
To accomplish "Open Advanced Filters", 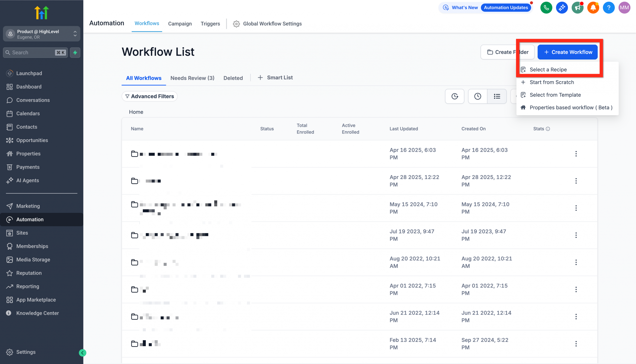I will tap(149, 96).
